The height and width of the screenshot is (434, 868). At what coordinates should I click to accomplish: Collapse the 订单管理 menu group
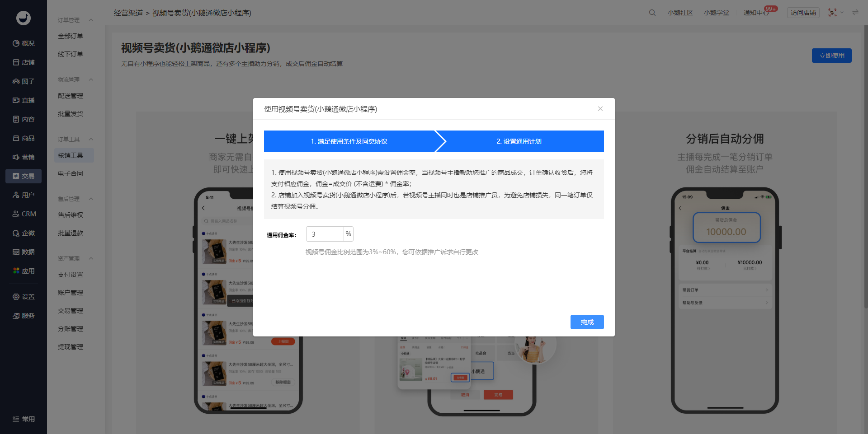[91, 20]
